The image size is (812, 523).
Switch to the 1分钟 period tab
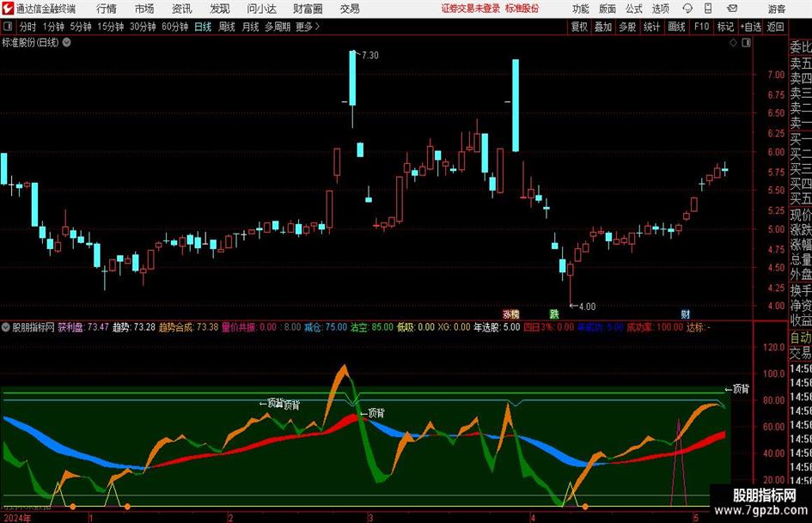pyautogui.click(x=53, y=27)
